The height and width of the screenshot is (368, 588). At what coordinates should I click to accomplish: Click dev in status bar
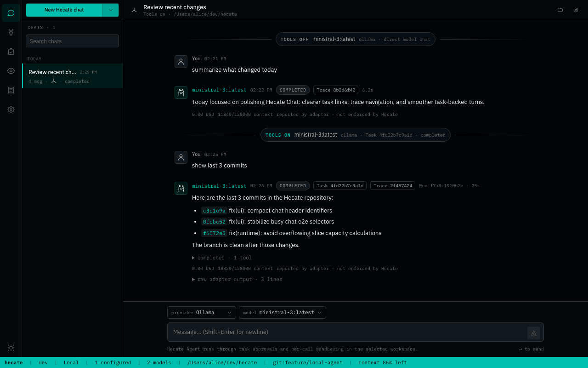click(x=43, y=362)
